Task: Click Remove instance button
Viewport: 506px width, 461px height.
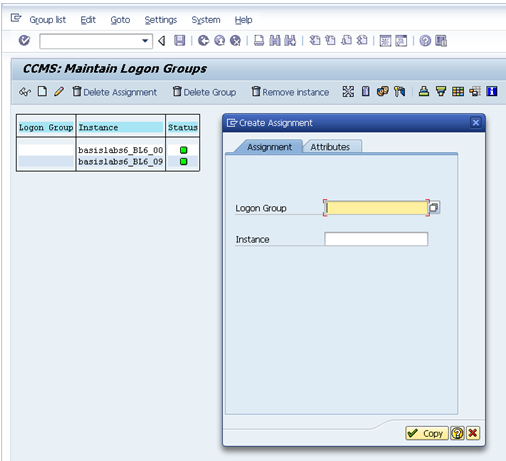Action: (x=290, y=92)
